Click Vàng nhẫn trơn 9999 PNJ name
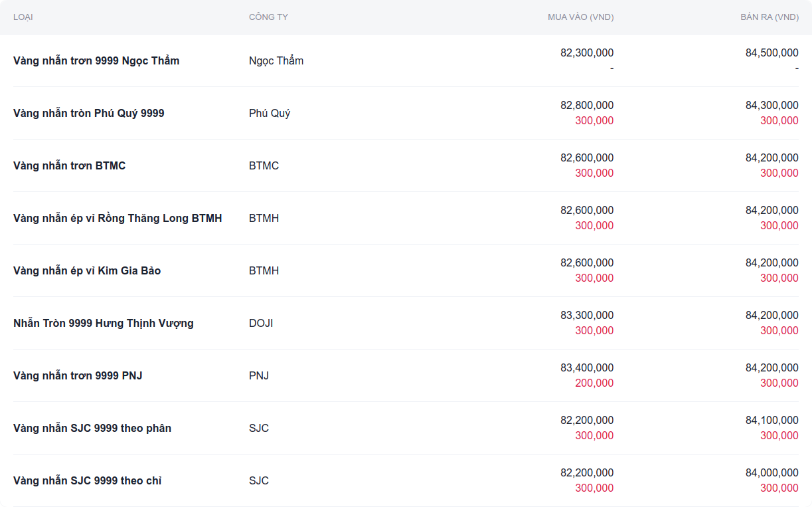Viewport: 812px width, 507px height. 78,375
